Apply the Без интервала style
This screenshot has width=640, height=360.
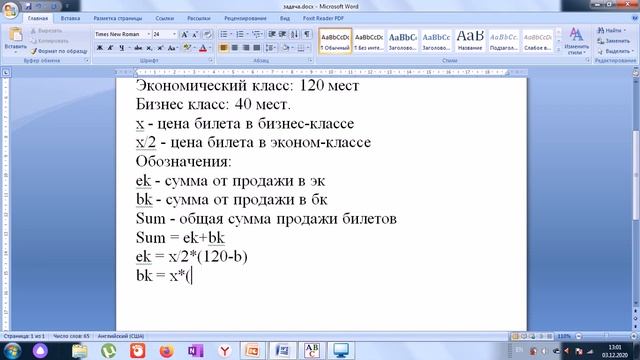coord(369,41)
